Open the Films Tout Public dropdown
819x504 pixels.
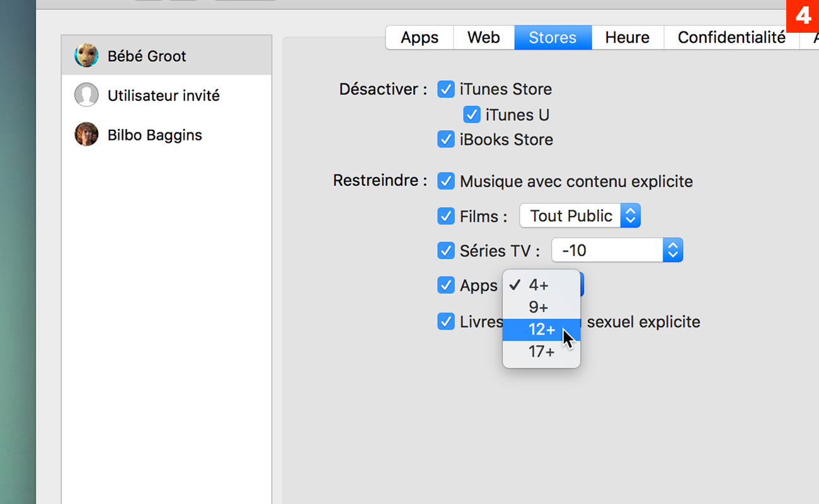(x=580, y=216)
